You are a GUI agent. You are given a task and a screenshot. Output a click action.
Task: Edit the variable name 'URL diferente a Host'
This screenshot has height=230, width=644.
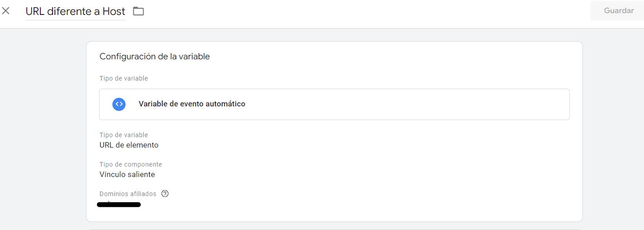coord(75,11)
